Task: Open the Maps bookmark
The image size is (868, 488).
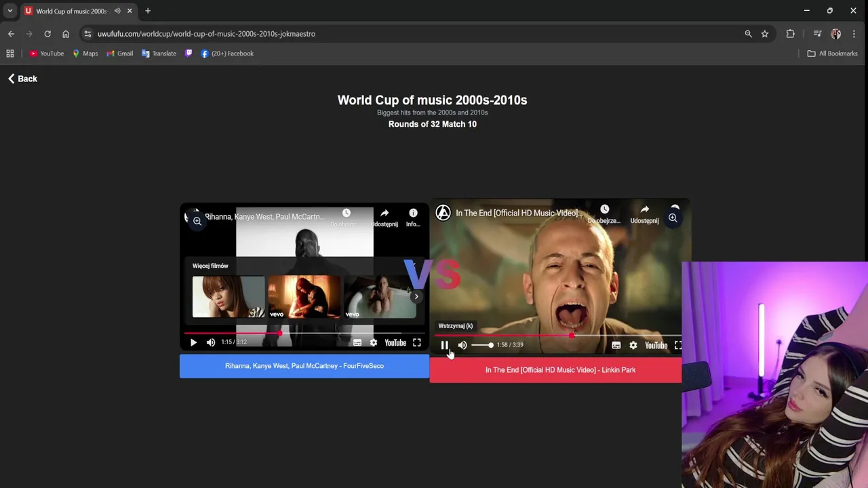Action: tap(85, 54)
